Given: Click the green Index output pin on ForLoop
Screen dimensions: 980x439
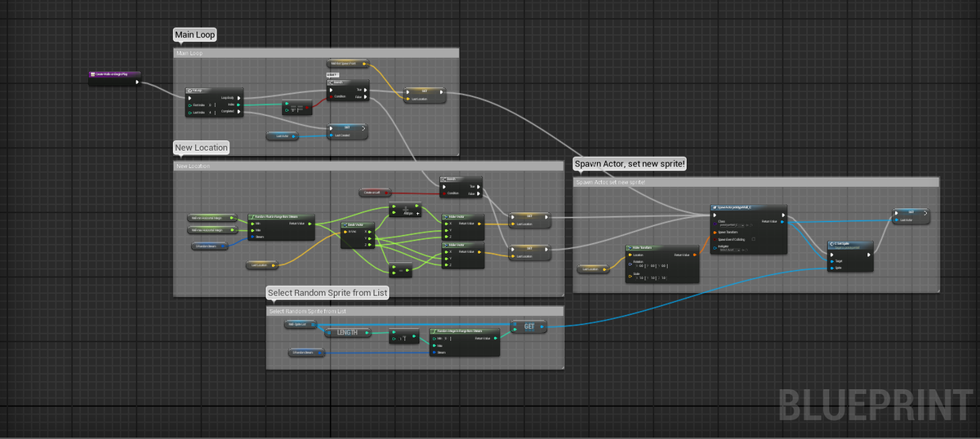Looking at the screenshot, I should coord(238,104).
